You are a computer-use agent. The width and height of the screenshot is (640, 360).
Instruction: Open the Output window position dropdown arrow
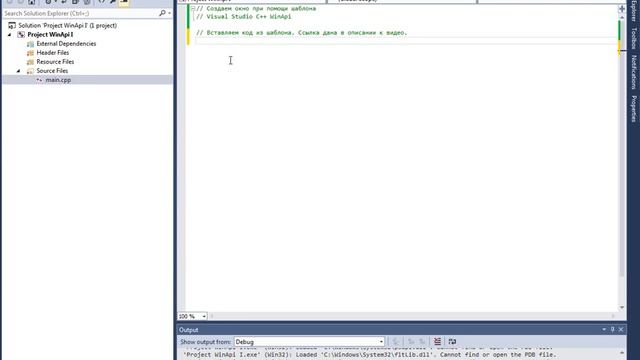(x=604, y=329)
